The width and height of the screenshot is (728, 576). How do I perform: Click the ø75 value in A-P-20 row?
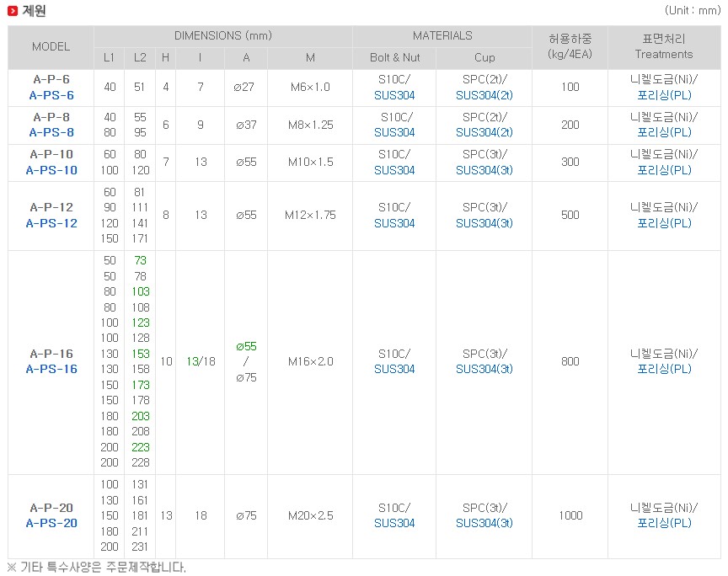[246, 515]
